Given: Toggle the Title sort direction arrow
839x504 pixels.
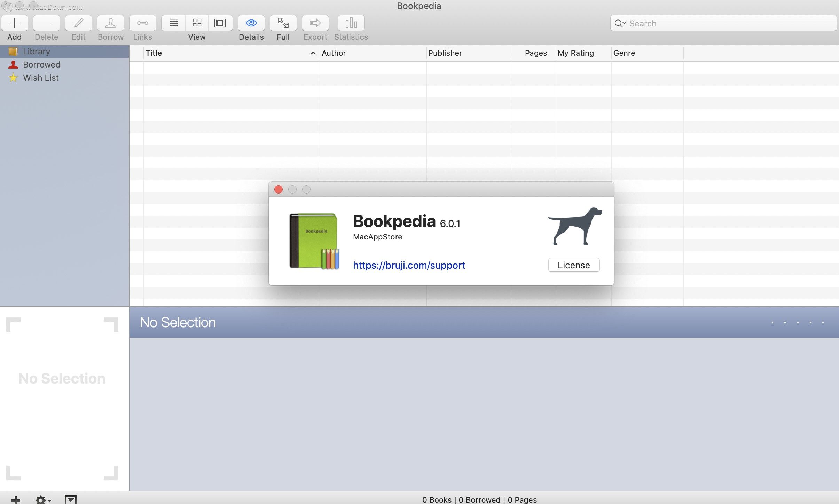Looking at the screenshot, I should (x=313, y=53).
